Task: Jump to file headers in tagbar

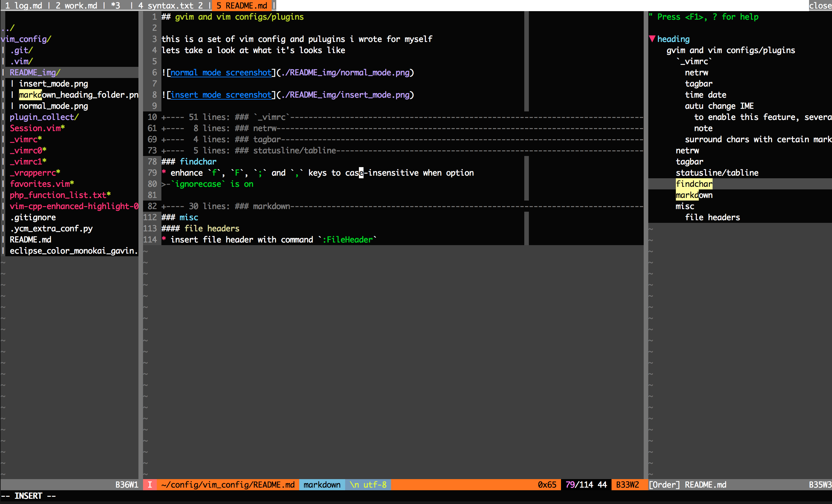Action: coord(712,217)
